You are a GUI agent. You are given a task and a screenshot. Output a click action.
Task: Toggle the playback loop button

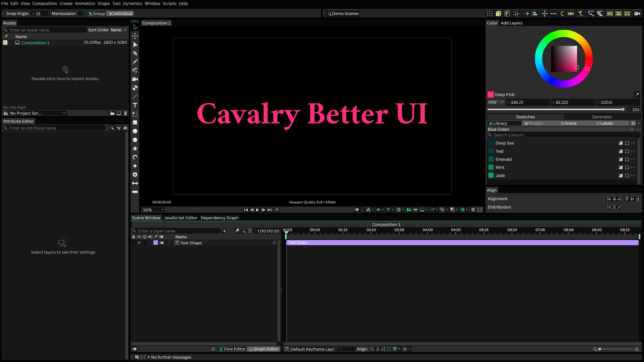276,210
